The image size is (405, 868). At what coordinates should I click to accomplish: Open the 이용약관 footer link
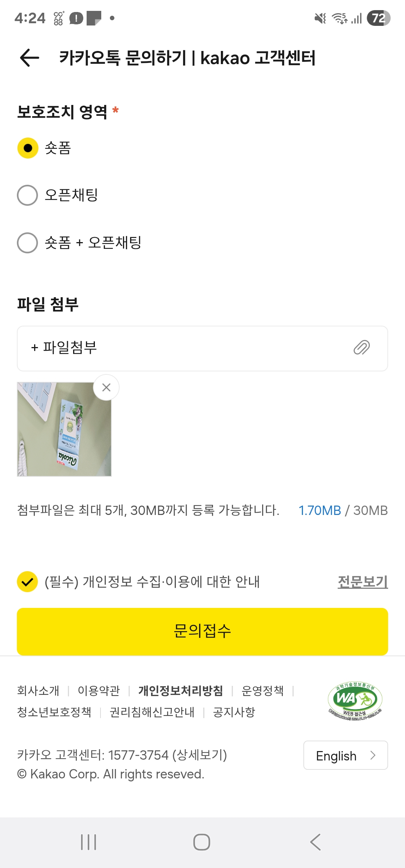(99, 690)
